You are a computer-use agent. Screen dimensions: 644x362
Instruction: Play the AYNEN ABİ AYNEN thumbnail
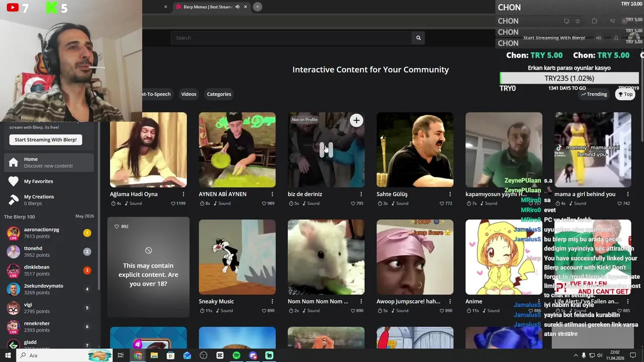pyautogui.click(x=237, y=149)
